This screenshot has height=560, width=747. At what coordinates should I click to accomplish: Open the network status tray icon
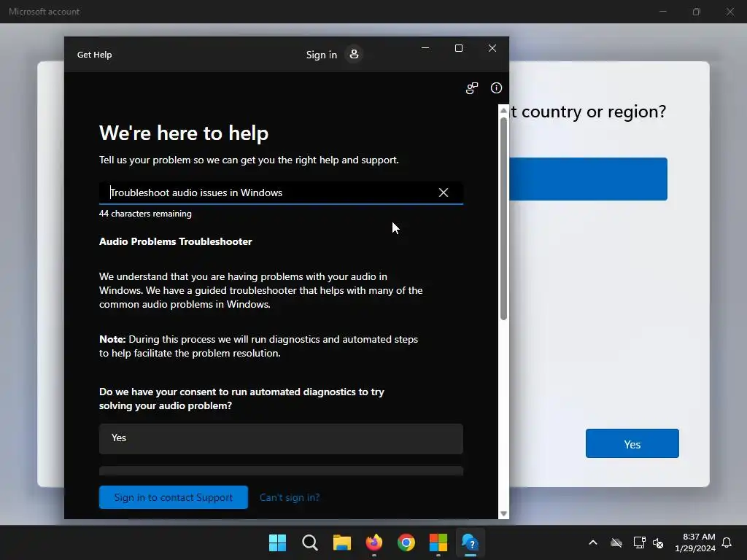(639, 542)
